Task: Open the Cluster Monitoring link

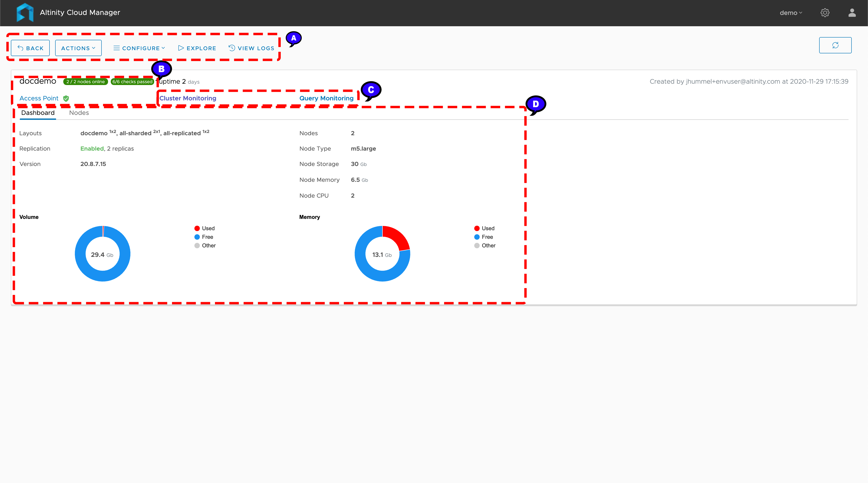Action: 188,98
